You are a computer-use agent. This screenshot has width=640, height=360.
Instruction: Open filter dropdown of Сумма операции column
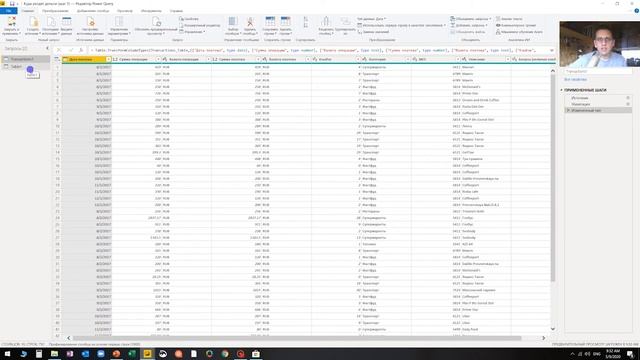(x=158, y=59)
